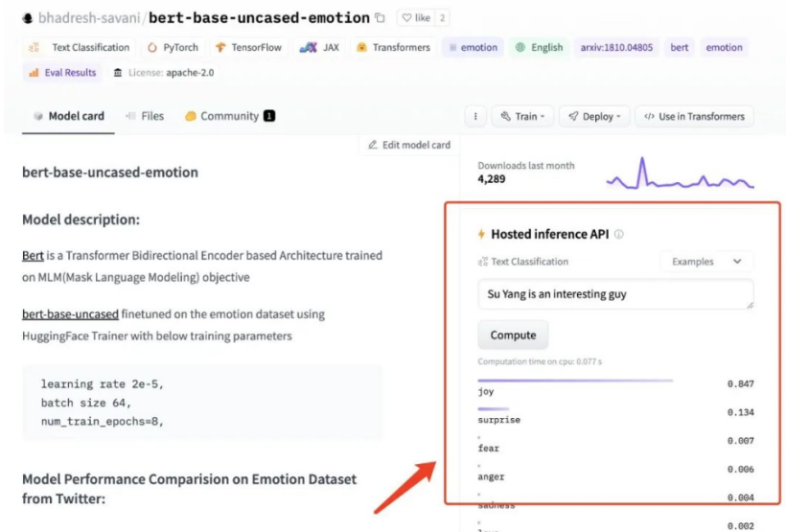Open the Examples dropdown

pos(706,261)
